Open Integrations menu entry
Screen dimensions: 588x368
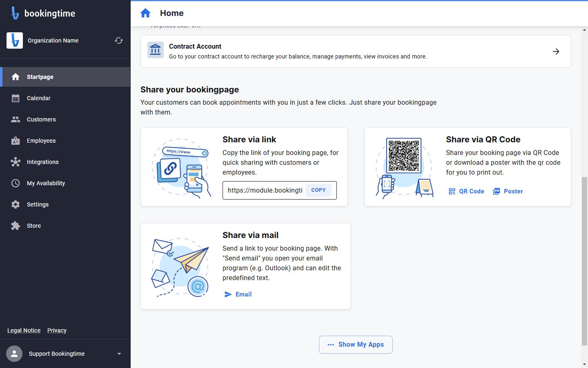pos(65,162)
